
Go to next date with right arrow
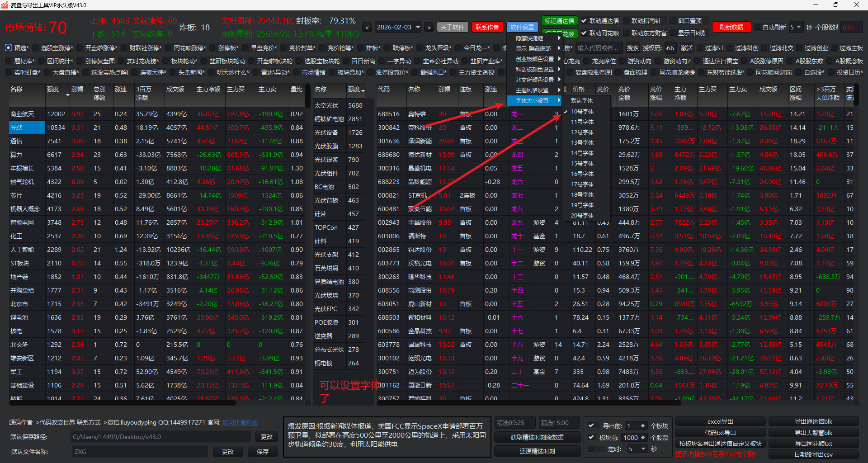(429, 28)
